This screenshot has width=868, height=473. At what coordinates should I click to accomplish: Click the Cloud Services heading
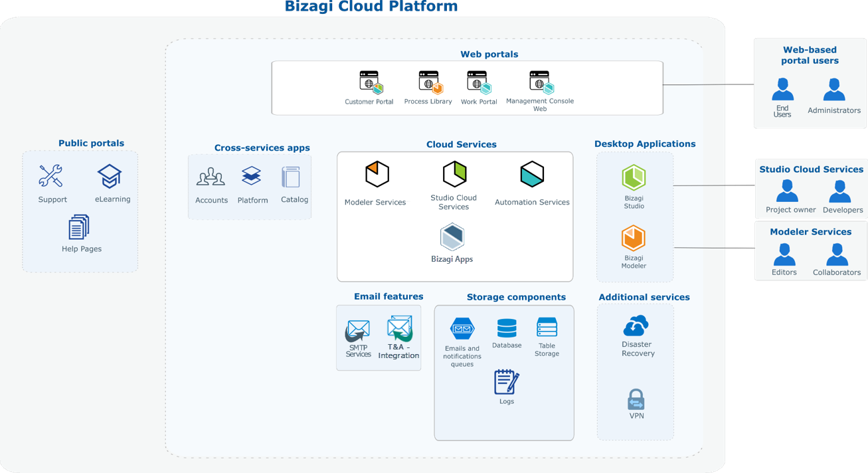click(461, 144)
